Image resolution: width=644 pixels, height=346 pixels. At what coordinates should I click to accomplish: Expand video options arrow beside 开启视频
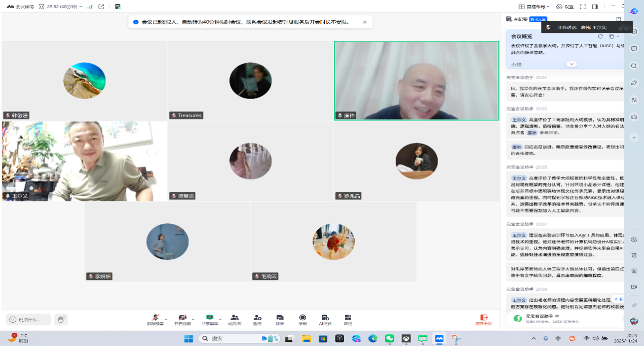click(x=193, y=320)
